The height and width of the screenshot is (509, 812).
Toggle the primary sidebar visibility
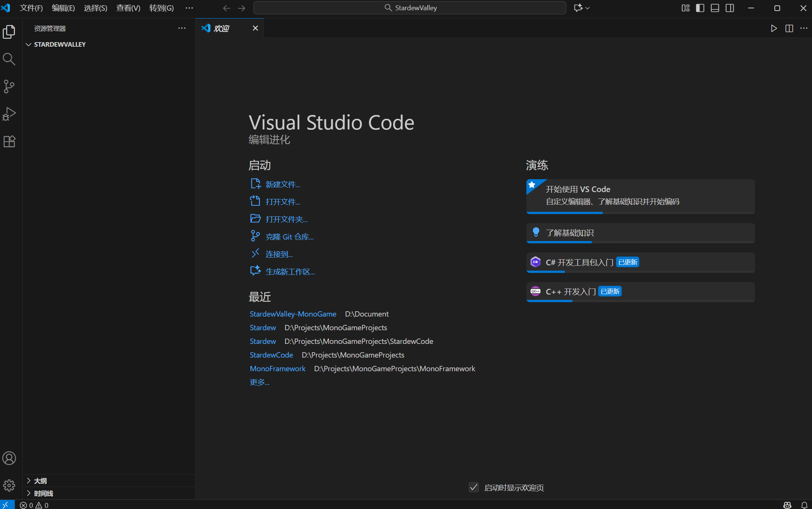pos(700,8)
